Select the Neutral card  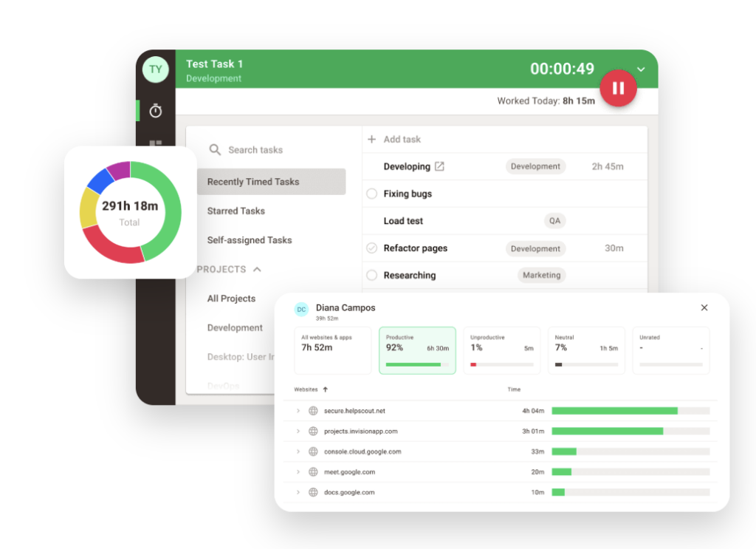(x=586, y=351)
